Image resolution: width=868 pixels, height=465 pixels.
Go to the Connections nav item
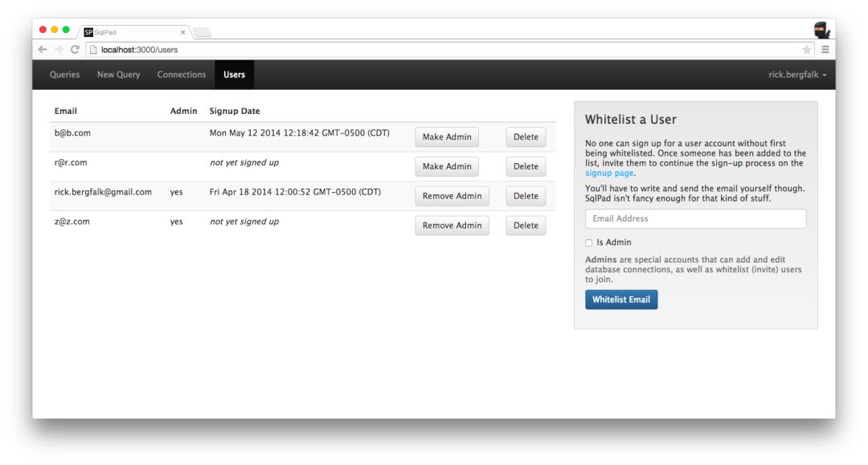coord(182,75)
